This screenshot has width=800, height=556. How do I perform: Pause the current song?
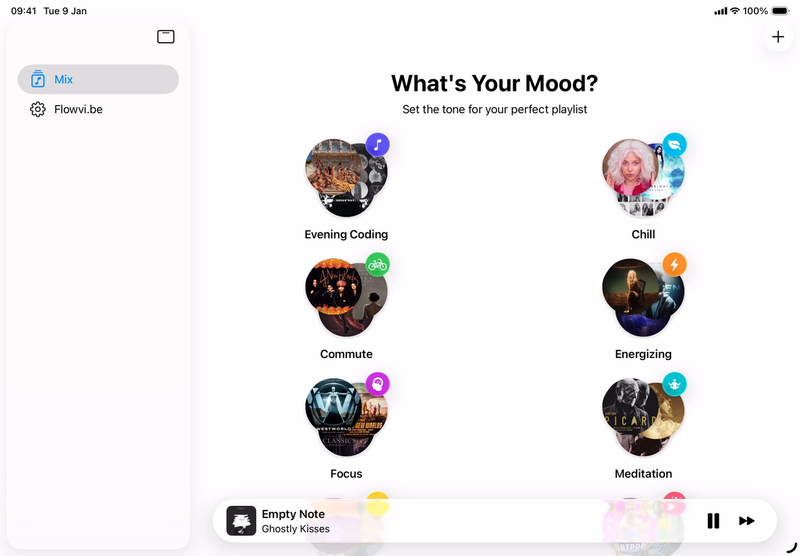[713, 521]
